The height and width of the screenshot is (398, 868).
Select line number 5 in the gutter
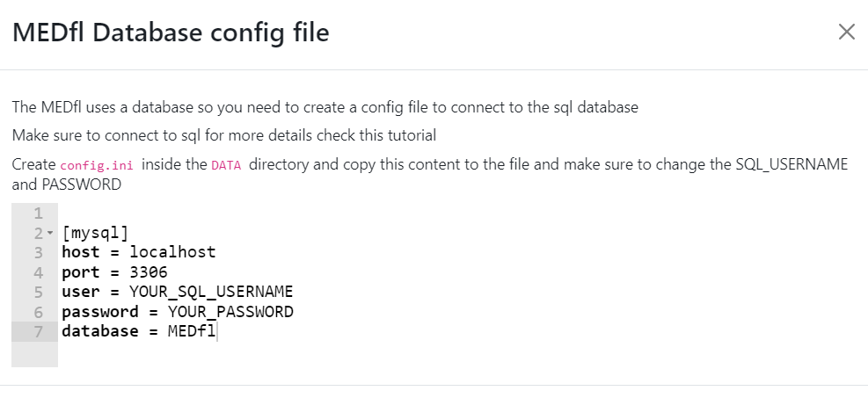coord(37,292)
